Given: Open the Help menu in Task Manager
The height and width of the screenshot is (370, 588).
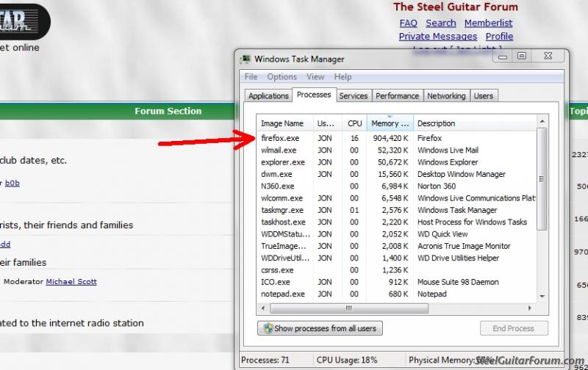Looking at the screenshot, I should [x=343, y=77].
